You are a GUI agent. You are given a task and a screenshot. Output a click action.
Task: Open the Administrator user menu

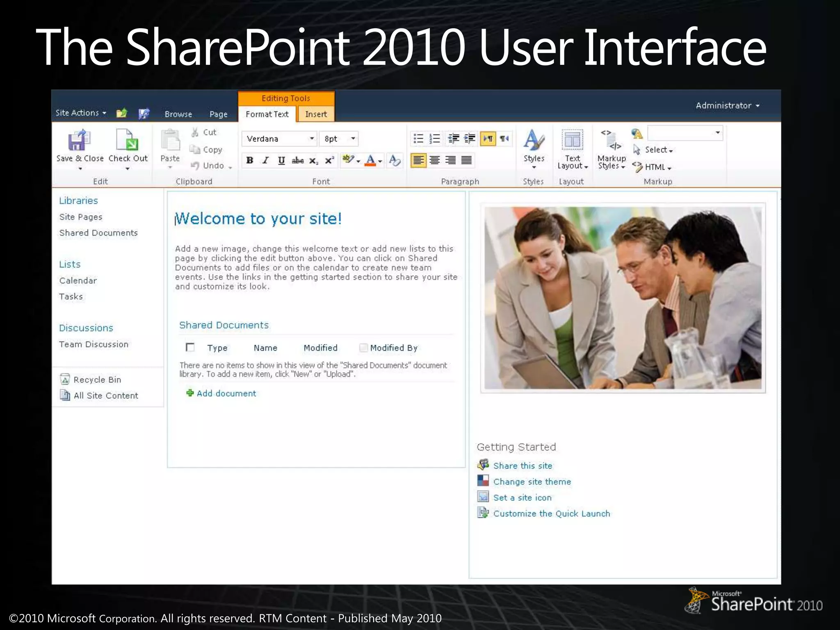(x=728, y=105)
